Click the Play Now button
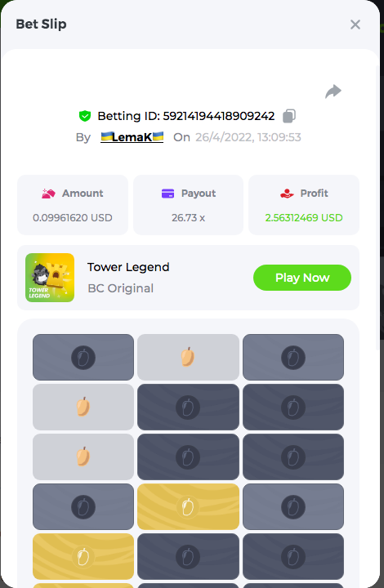Screen dimensions: 384x588 [x=302, y=278]
